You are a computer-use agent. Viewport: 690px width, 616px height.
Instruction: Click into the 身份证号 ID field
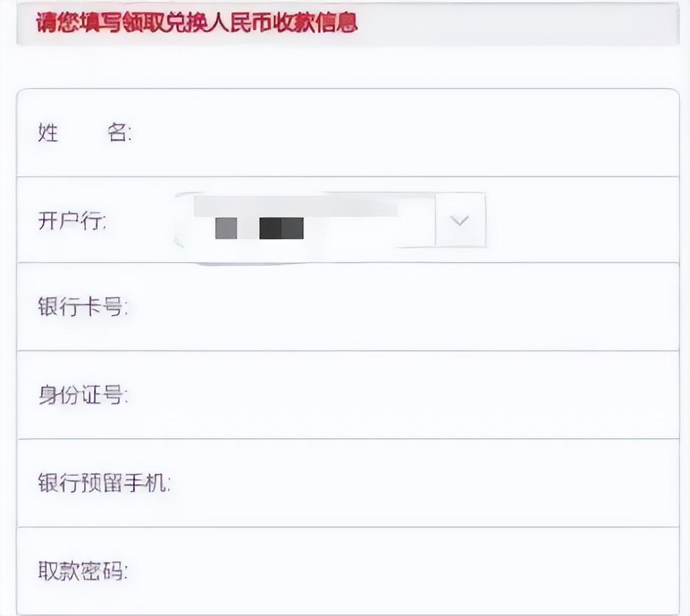(x=398, y=396)
